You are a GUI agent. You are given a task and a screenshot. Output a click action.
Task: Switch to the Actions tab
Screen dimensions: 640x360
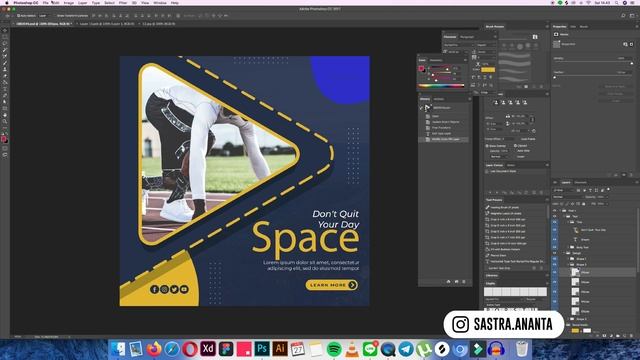439,99
